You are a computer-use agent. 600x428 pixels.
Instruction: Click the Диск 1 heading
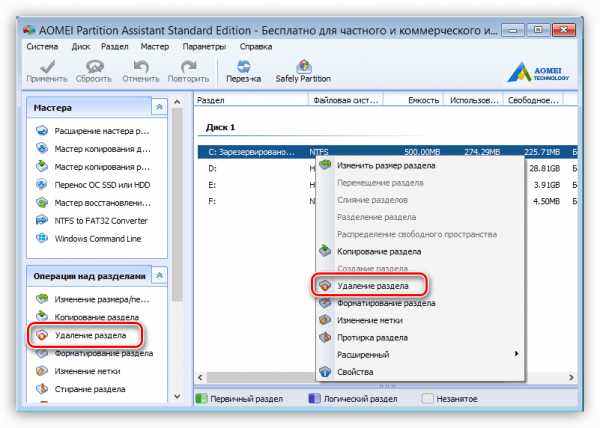[220, 127]
